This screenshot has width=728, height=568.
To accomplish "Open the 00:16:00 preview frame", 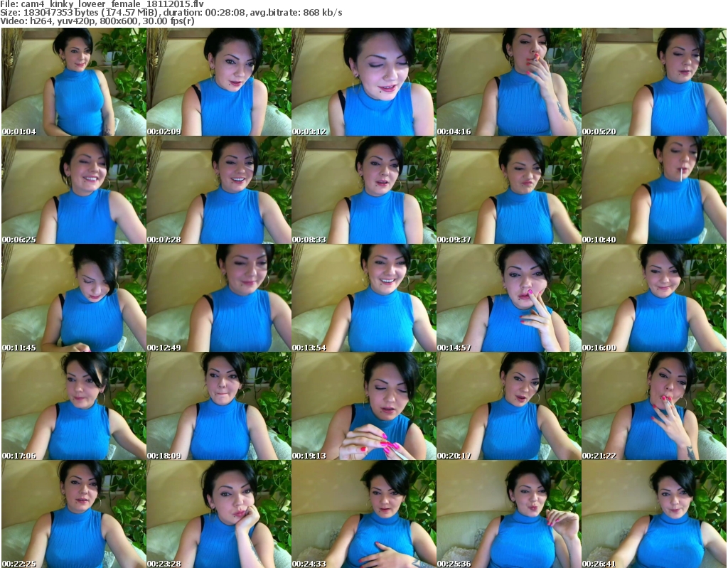I will pyautogui.click(x=654, y=298).
